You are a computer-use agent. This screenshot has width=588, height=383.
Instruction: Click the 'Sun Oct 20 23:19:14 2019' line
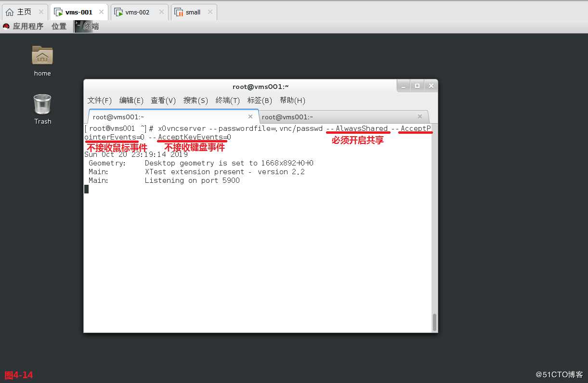point(136,154)
